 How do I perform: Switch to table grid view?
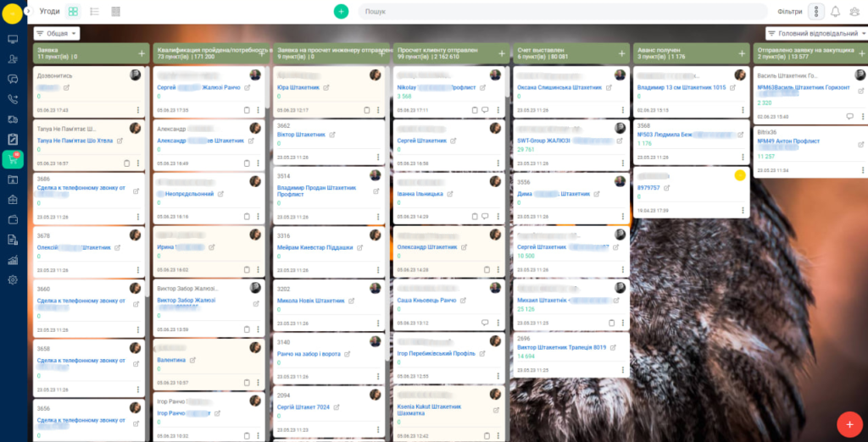click(115, 12)
